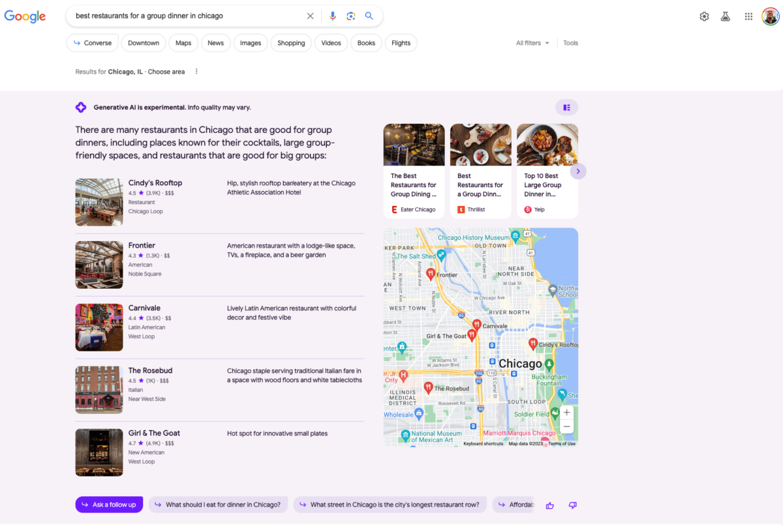Viewport: 783px width, 532px height.
Task: Click the Frontier photo thumbnail
Action: point(99,265)
